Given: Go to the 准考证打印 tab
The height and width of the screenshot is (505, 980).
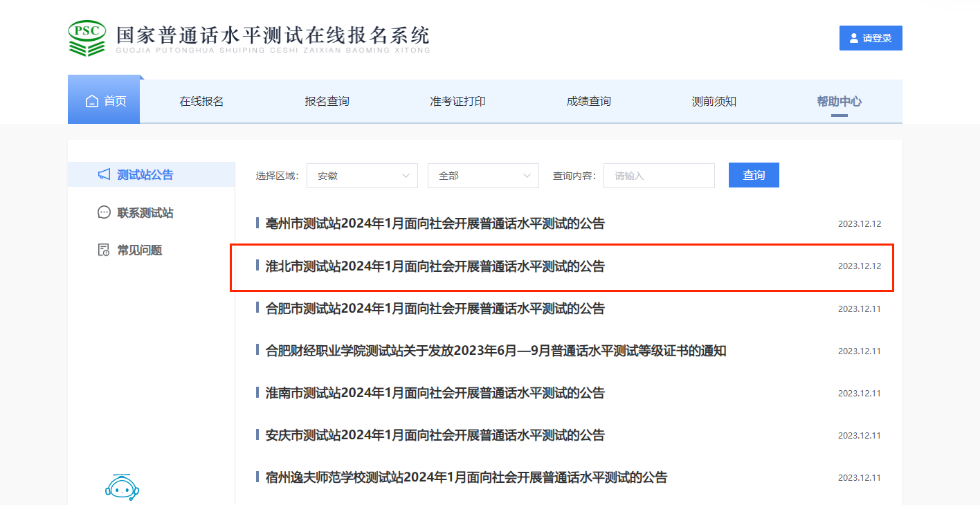Looking at the screenshot, I should pos(457,102).
